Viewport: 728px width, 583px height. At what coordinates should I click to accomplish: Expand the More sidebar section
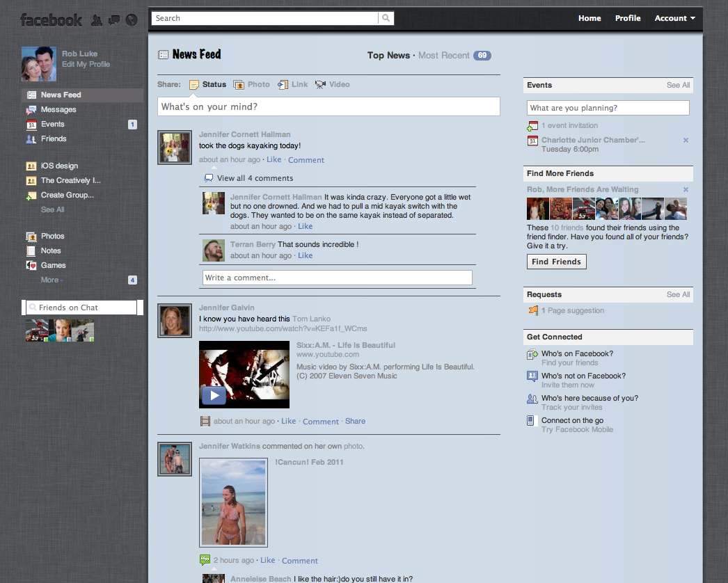pyautogui.click(x=52, y=280)
